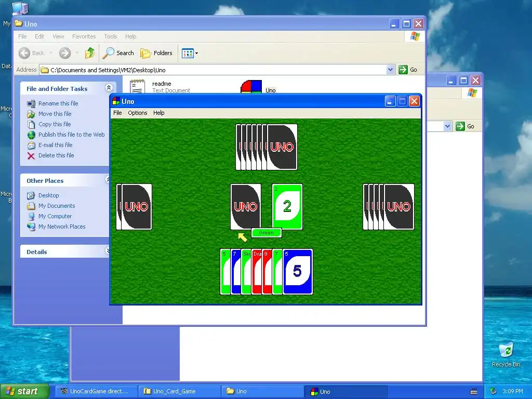The height and width of the screenshot is (399, 532).
Task: Switch to Uno game taskbar item
Action: (x=346, y=392)
